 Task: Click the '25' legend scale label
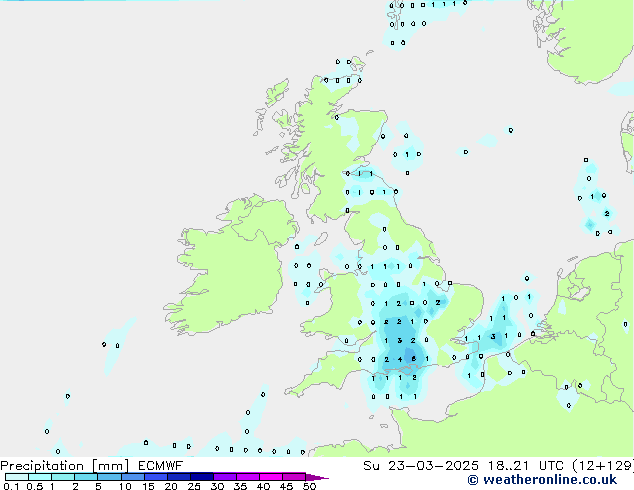(x=194, y=486)
